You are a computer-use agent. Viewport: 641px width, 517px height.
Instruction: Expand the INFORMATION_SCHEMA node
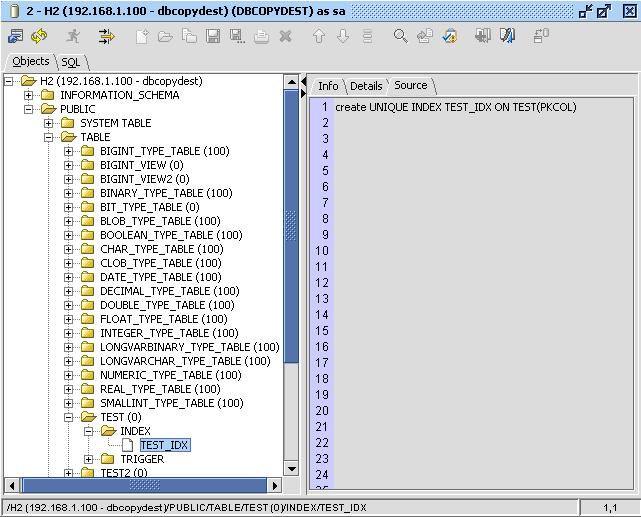point(29,96)
